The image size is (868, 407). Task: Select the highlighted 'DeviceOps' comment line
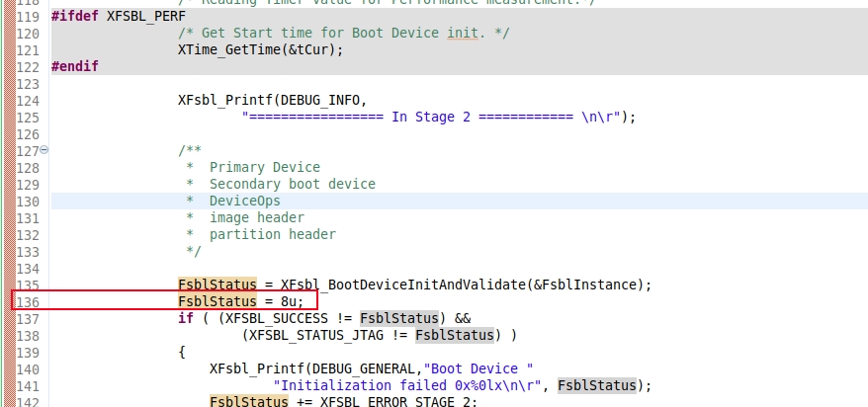tap(244, 201)
